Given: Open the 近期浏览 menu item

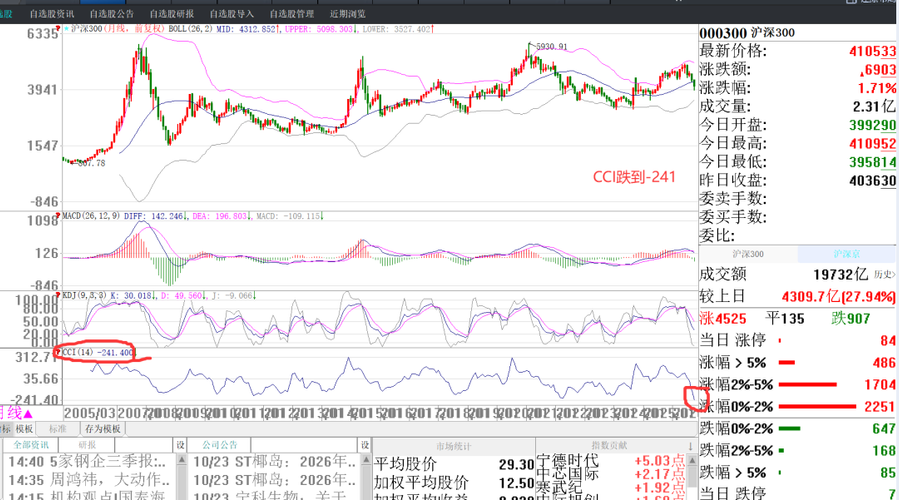Looking at the screenshot, I should click(x=347, y=14).
